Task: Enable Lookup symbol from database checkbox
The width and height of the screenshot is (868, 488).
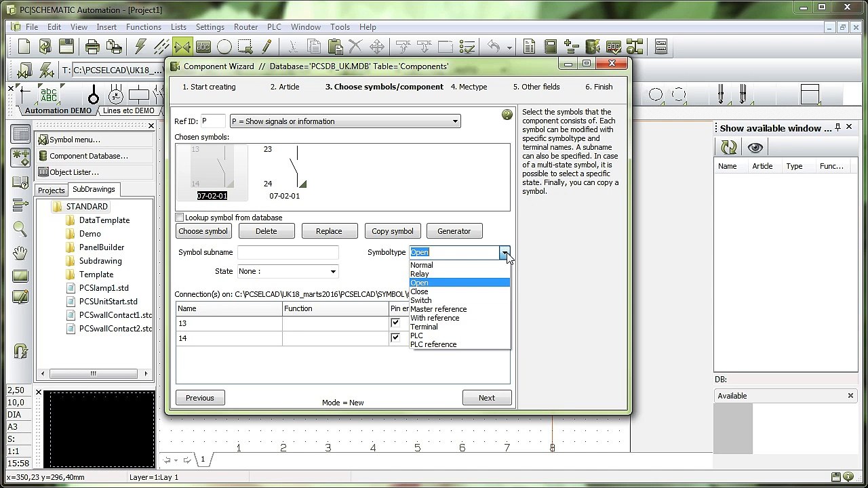Action: click(180, 218)
